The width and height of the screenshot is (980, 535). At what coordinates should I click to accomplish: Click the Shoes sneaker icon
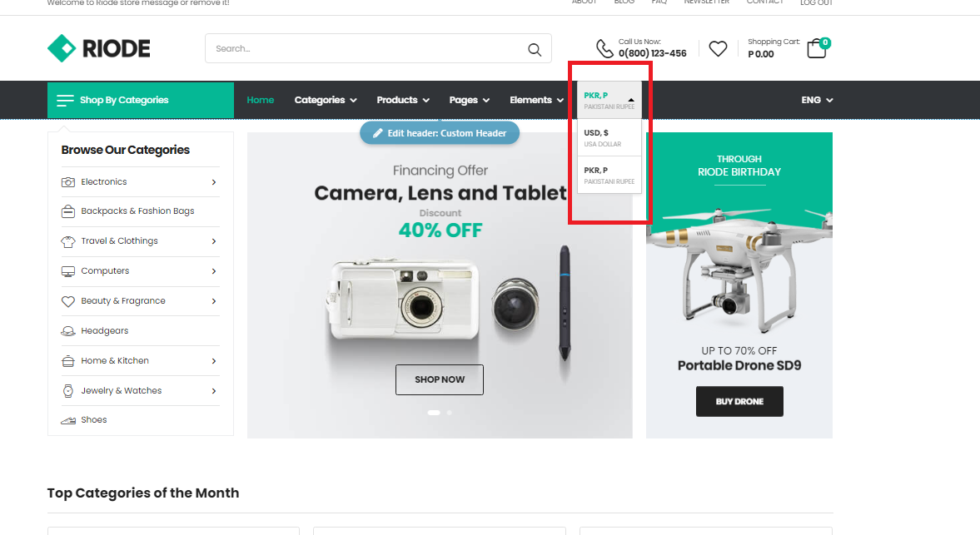point(68,420)
